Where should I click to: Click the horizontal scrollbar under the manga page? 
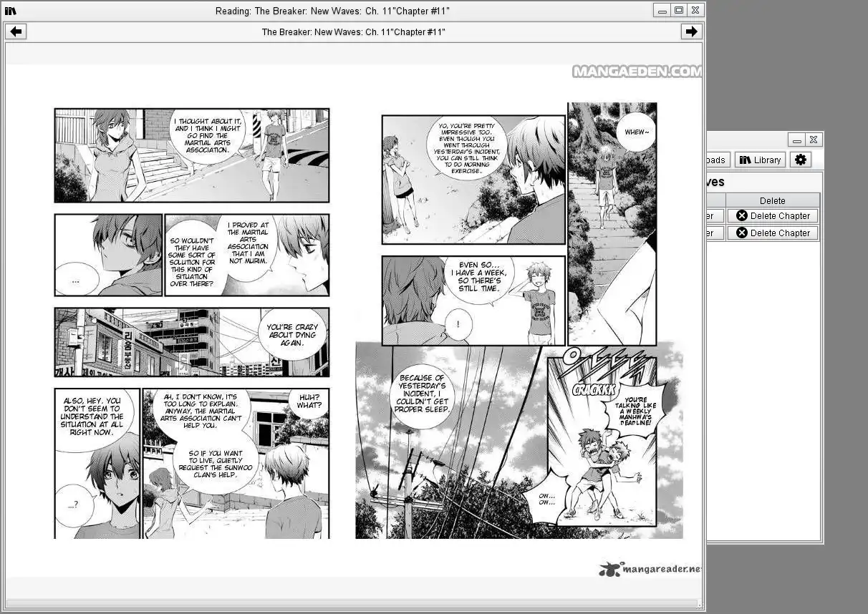[x=353, y=604]
